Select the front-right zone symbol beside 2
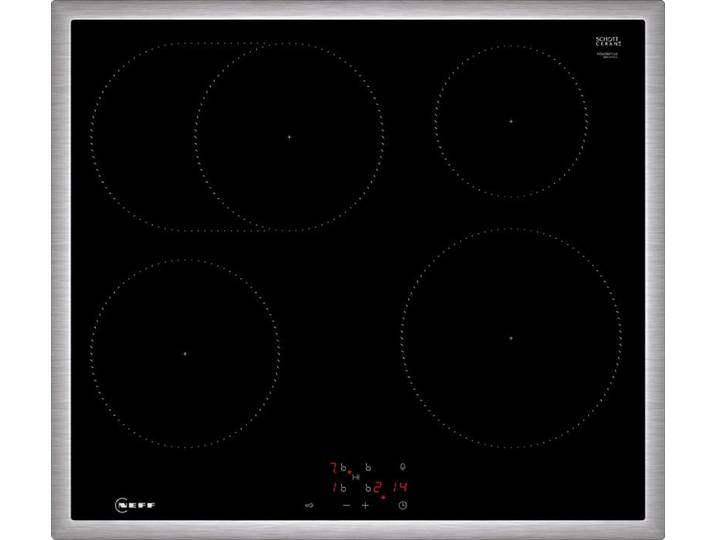Viewport: 716px width, 540px height. pos(368,488)
